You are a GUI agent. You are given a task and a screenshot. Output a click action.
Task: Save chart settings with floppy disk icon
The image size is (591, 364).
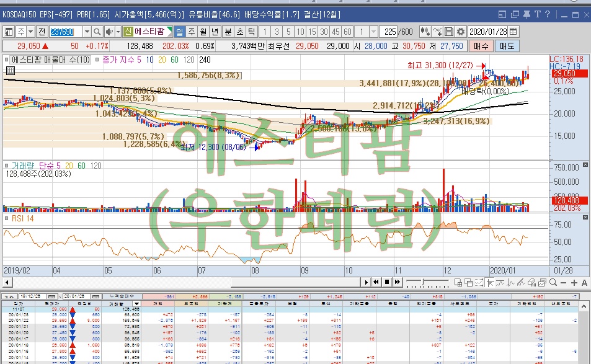tap(449, 32)
